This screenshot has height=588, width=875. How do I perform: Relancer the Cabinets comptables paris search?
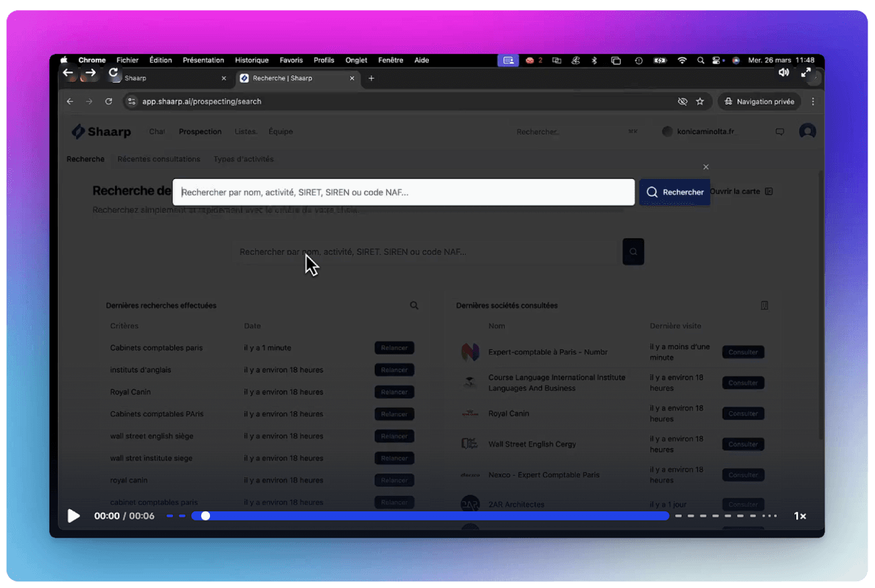coord(394,348)
